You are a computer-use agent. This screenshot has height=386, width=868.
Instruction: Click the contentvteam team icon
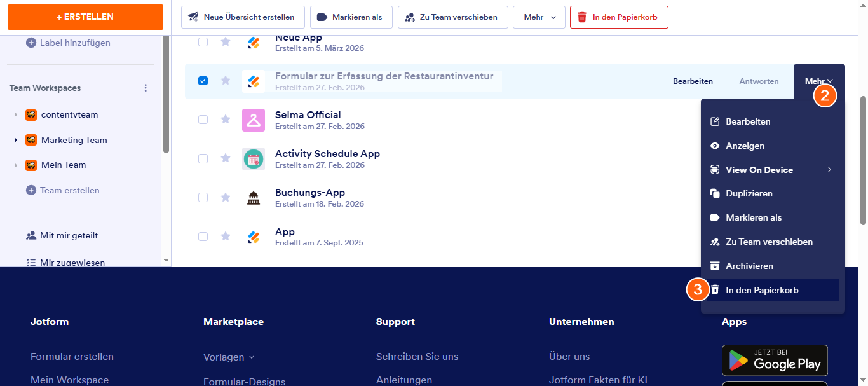coord(31,115)
